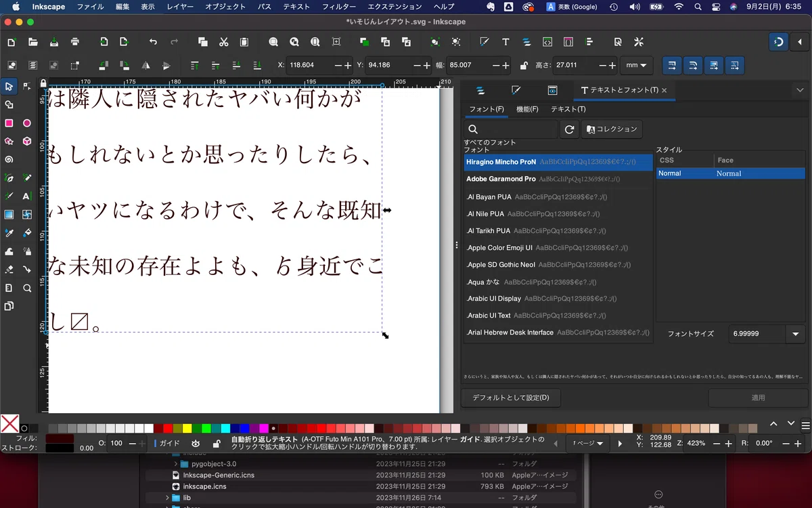The width and height of the screenshot is (812, 508).
Task: Switch to the 機能(F) tab
Action: [527, 109]
